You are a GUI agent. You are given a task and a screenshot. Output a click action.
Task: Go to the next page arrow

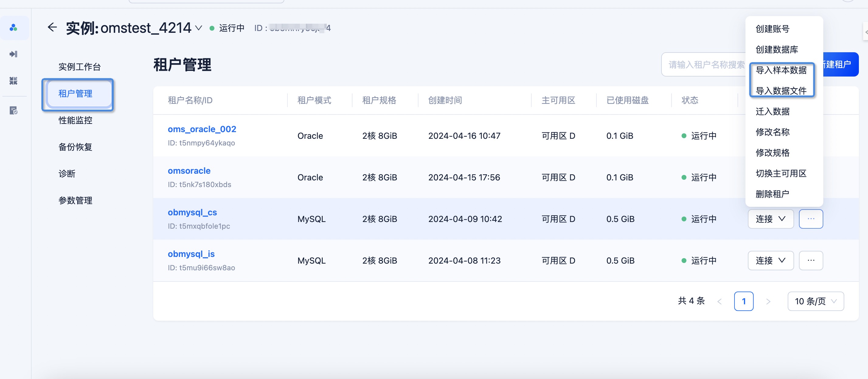(768, 301)
